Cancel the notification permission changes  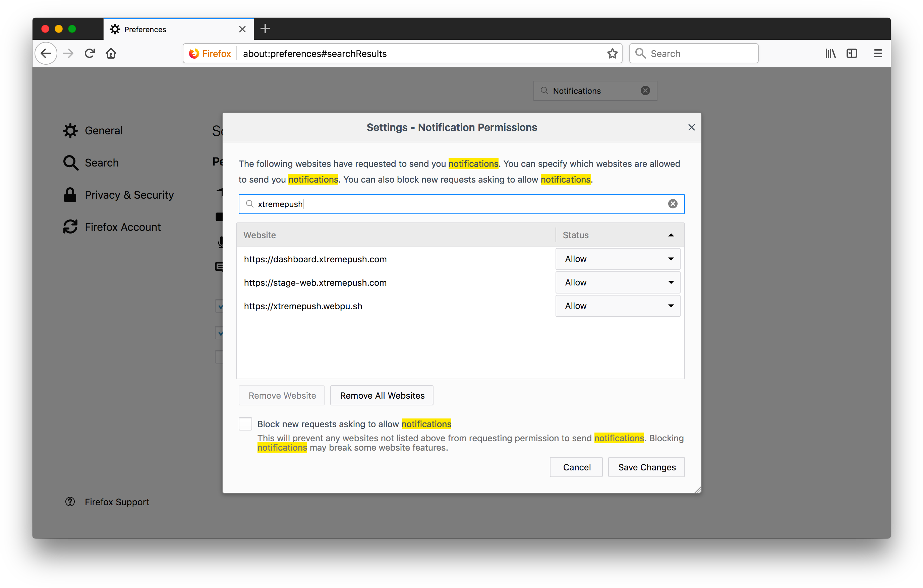[576, 467]
